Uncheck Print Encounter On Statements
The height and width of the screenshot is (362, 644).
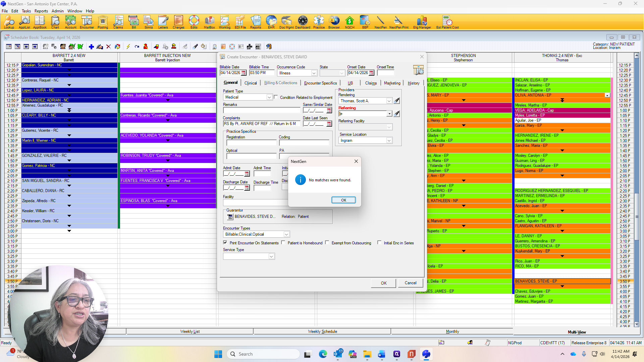tap(225, 243)
